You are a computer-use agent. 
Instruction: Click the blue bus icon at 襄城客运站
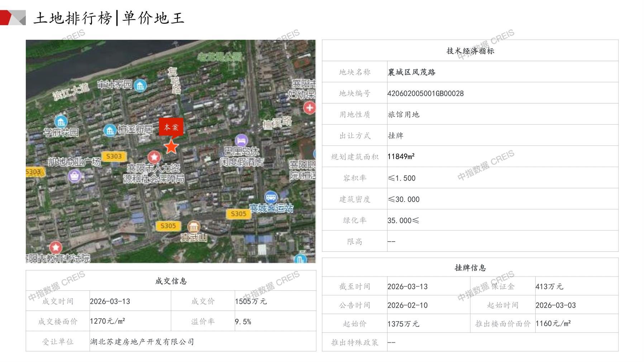coord(271,197)
